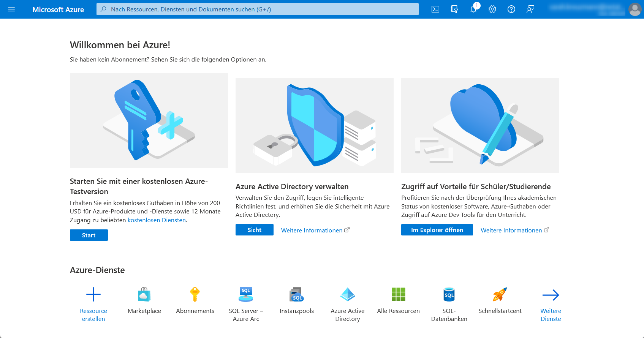Viewport: 644px width, 338px height.
Task: Open Abonnements key icon
Action: 195,294
